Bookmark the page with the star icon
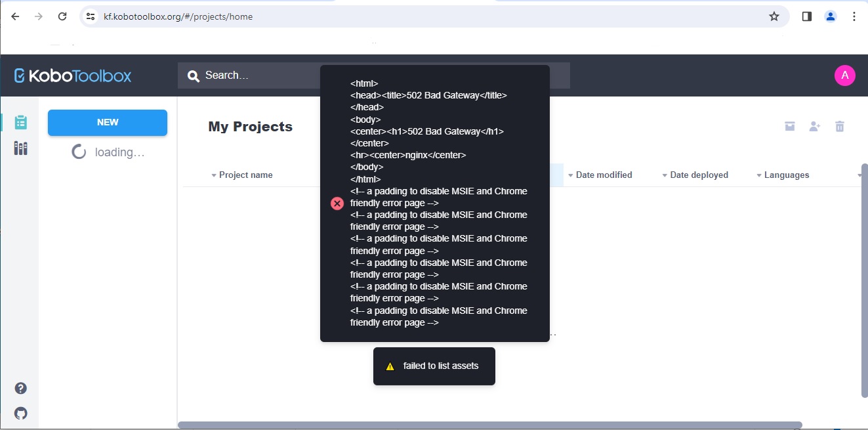This screenshot has height=430, width=868. tap(774, 16)
